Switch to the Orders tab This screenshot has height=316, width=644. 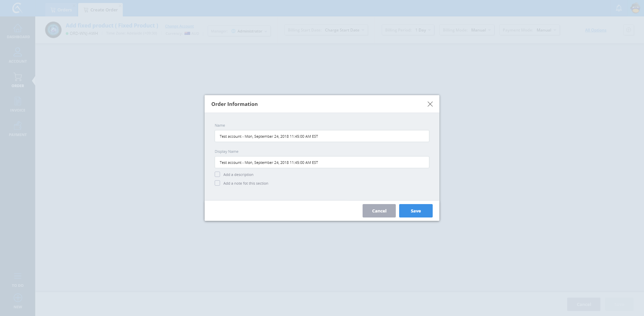tap(61, 10)
